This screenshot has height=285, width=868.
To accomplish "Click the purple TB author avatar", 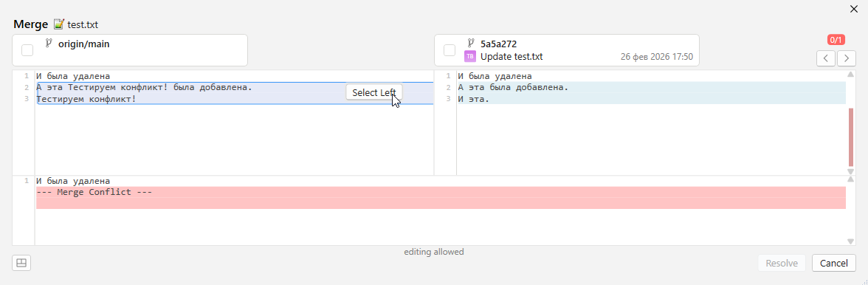I will (x=470, y=56).
